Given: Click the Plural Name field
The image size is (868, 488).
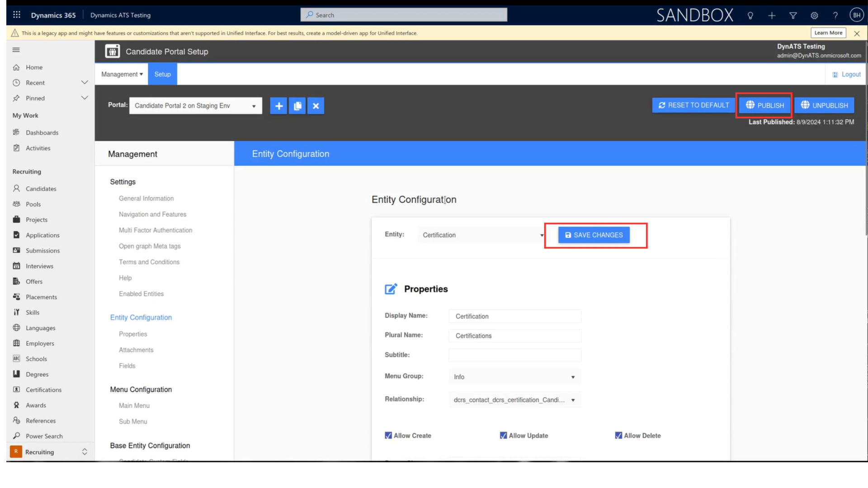Looking at the screenshot, I should [x=515, y=336].
